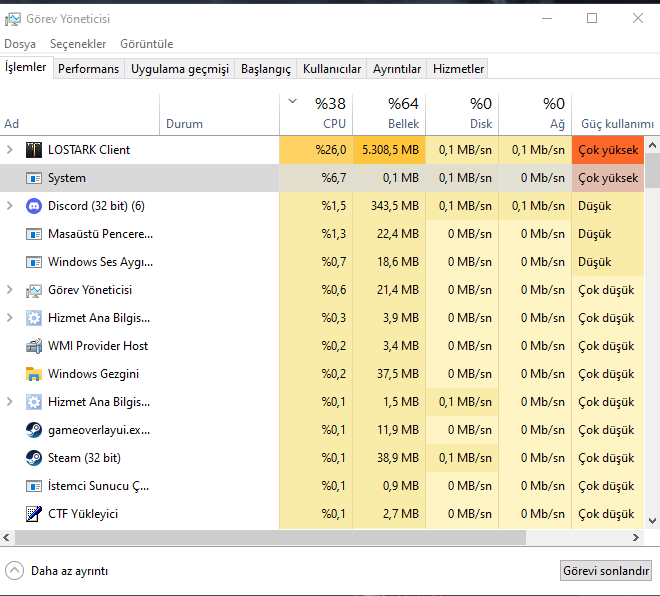
Task: Click the WMI Provider Host icon
Action: coord(34,346)
